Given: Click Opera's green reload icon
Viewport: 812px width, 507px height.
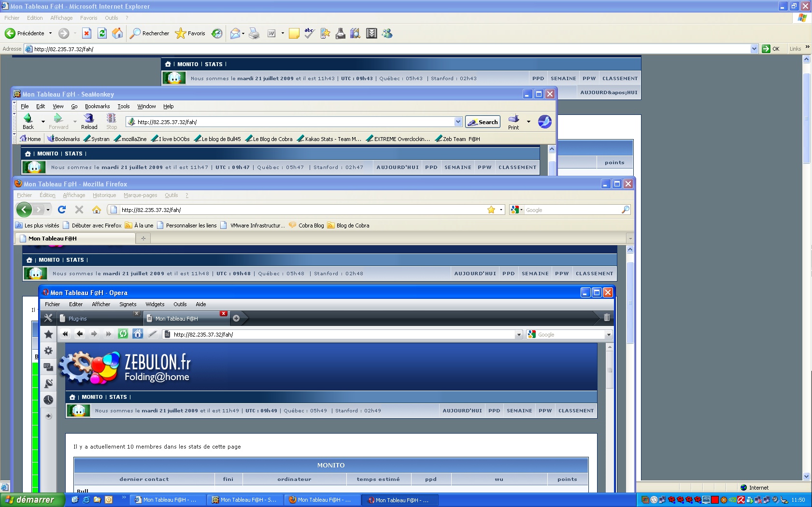Looking at the screenshot, I should coord(123,334).
